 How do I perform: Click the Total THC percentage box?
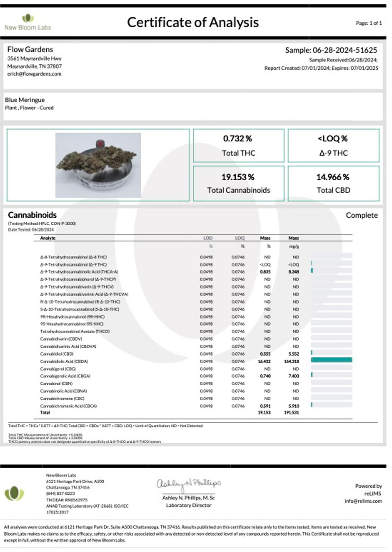pyautogui.click(x=238, y=145)
